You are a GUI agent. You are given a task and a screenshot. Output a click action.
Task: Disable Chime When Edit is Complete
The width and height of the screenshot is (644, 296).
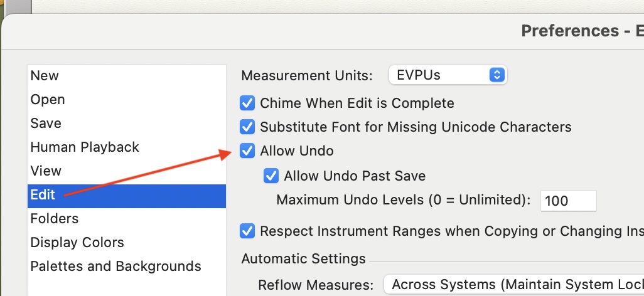tap(248, 103)
